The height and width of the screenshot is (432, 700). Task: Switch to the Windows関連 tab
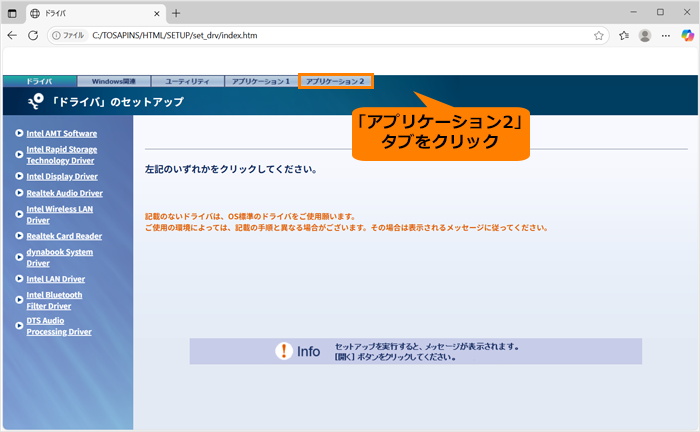coord(113,81)
